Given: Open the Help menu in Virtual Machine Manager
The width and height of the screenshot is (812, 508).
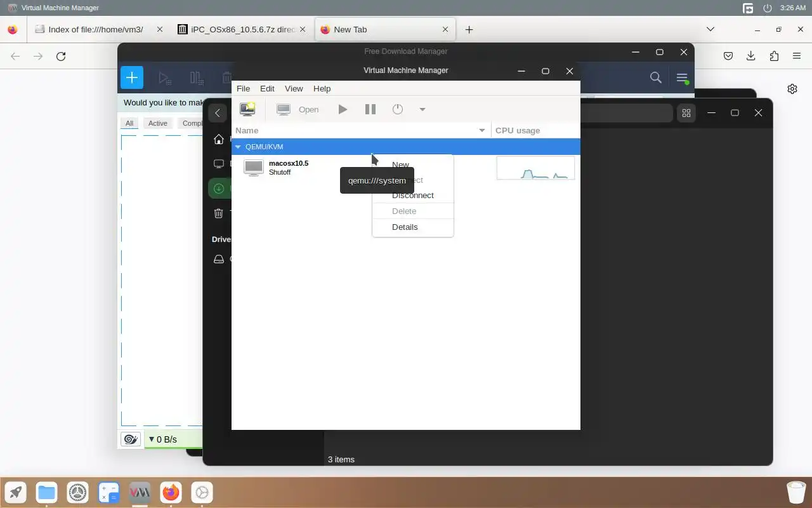Looking at the screenshot, I should [x=322, y=88].
